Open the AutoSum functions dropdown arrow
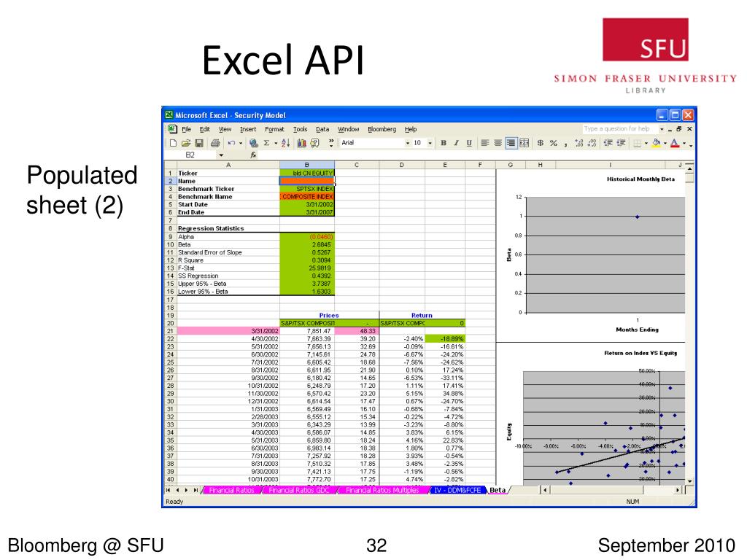Image resolution: width=747 pixels, height=560 pixels. pyautogui.click(x=275, y=143)
